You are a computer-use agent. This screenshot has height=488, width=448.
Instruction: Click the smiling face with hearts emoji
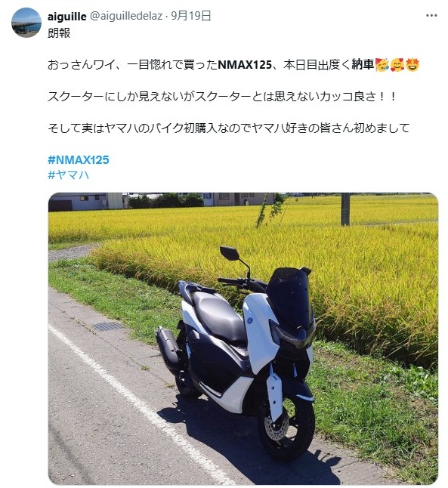(397, 65)
